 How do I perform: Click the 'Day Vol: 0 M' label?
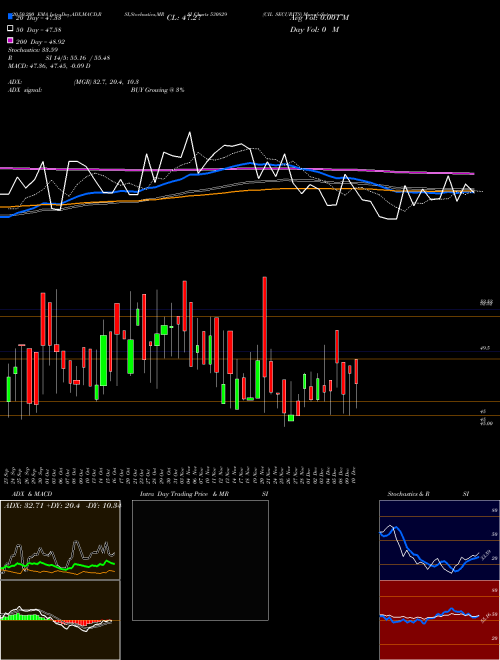314,30
